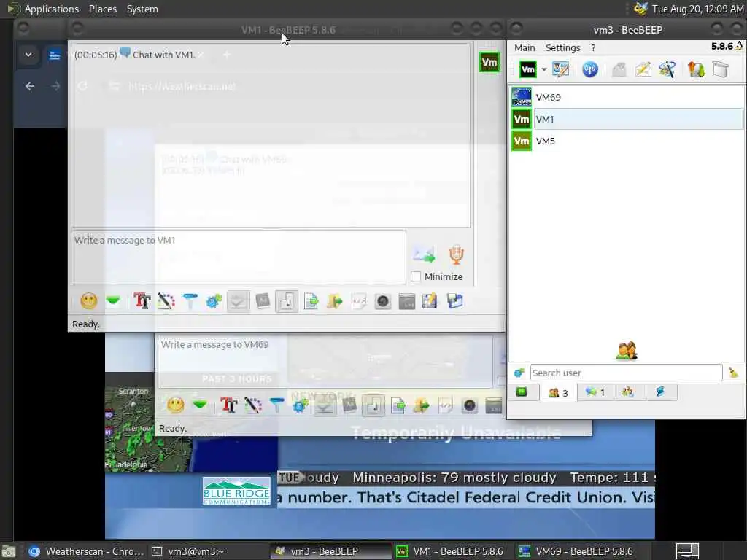Screen dimensions: 747x560
Task: Click send folder icon in VM1 chat toolbar
Action: pyautogui.click(x=335, y=301)
